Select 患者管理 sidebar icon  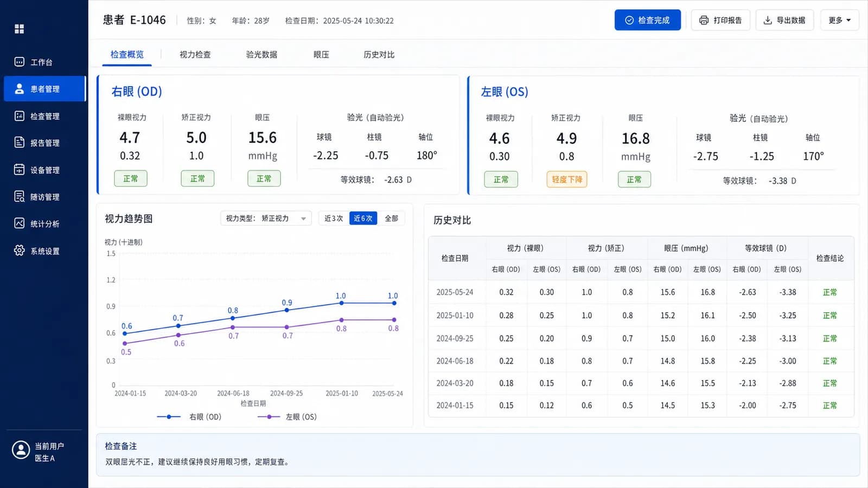click(20, 88)
